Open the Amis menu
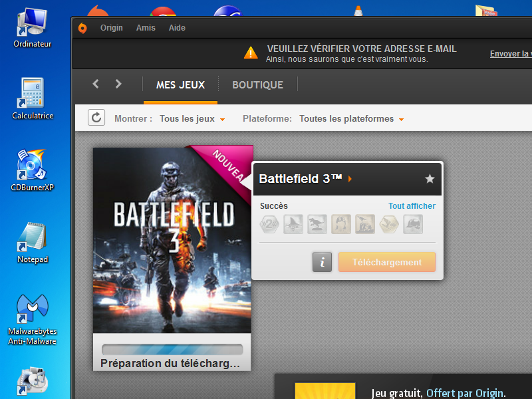The height and width of the screenshot is (399, 532). point(146,28)
